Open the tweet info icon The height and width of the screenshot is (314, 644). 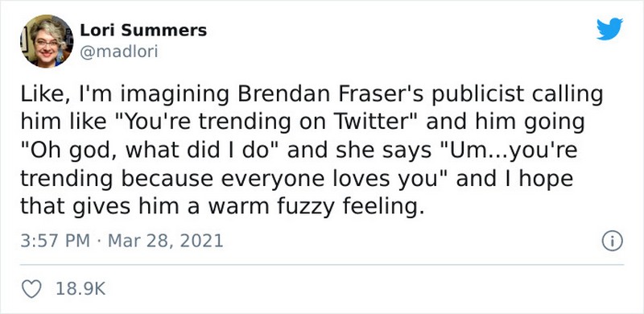[613, 241]
